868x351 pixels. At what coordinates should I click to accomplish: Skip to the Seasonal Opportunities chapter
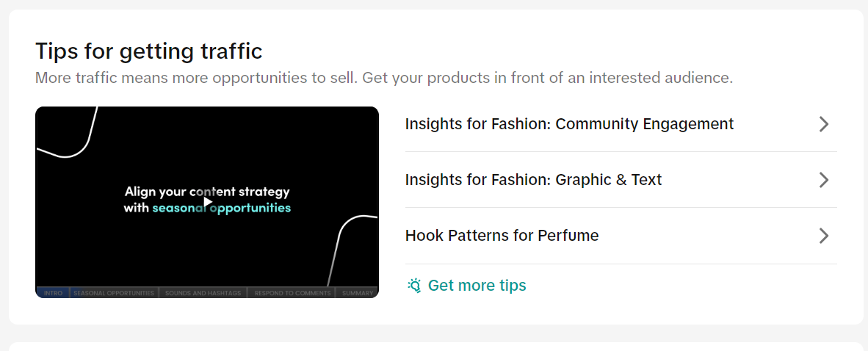pos(114,293)
